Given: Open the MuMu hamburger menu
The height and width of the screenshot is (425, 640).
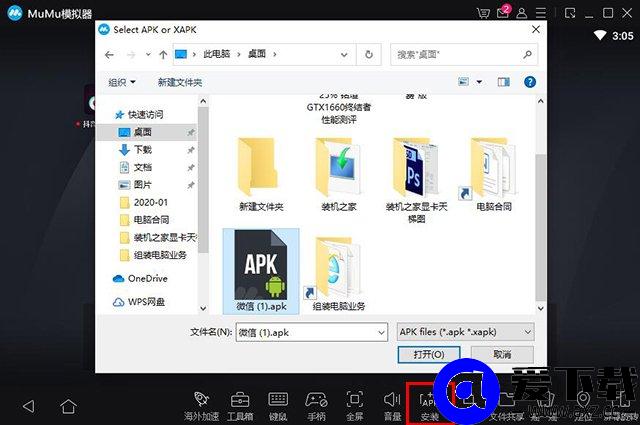Looking at the screenshot, I should tap(541, 13).
